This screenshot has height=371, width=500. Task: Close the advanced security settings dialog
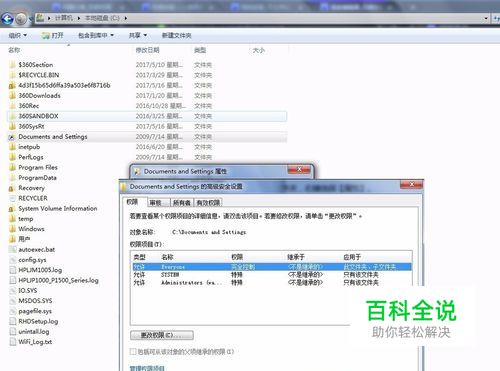412,184
